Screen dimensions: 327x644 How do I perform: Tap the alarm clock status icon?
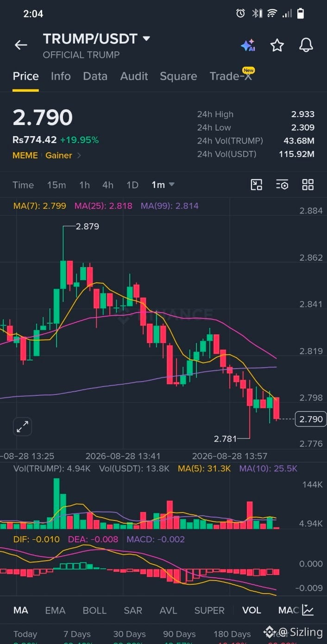240,13
